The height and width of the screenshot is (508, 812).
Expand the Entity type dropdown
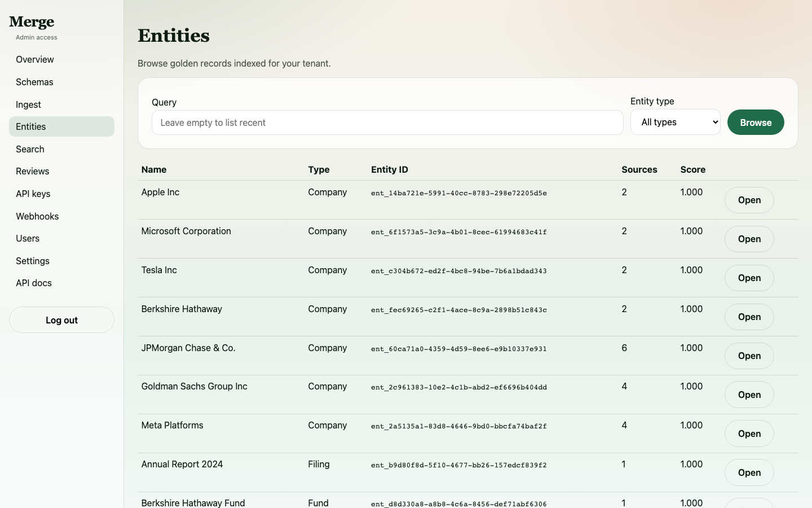(676, 122)
